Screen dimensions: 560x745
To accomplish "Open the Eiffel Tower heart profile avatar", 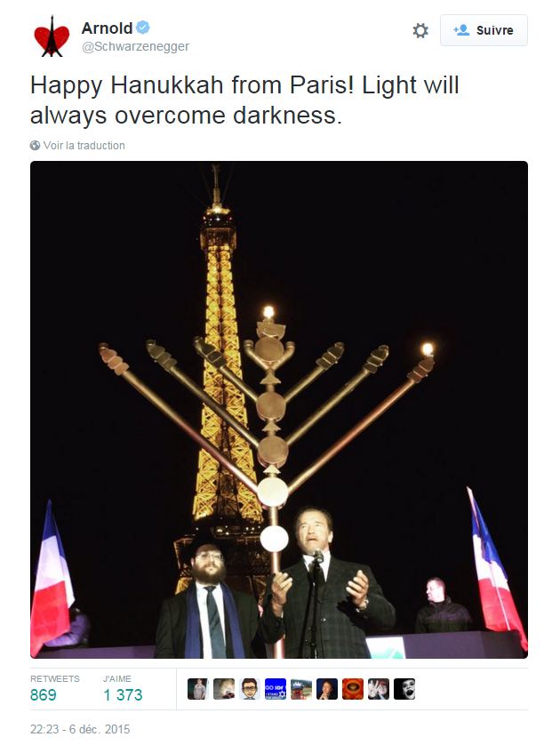I will point(52,36).
